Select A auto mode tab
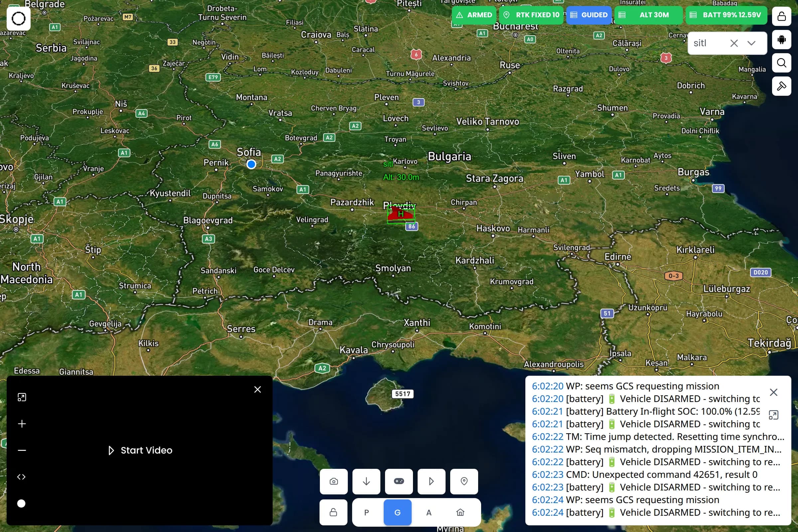 [x=429, y=512]
